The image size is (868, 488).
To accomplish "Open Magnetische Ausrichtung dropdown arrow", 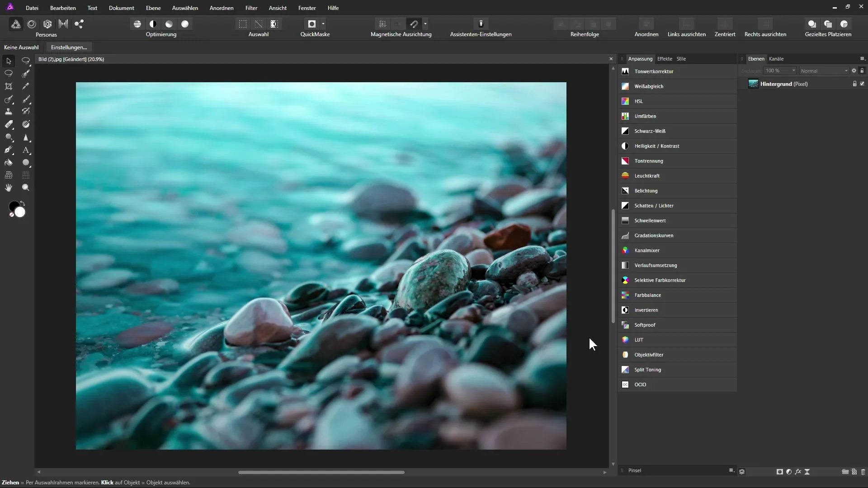I will [x=425, y=24].
